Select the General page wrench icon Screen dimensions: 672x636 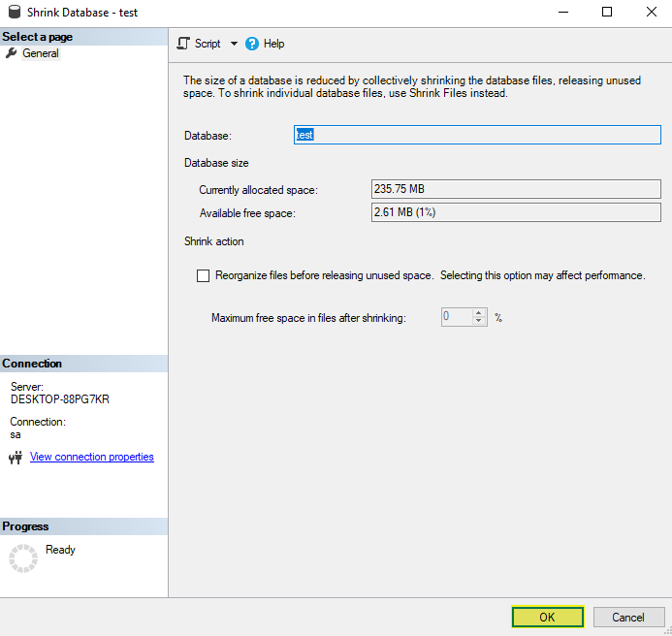[11, 53]
